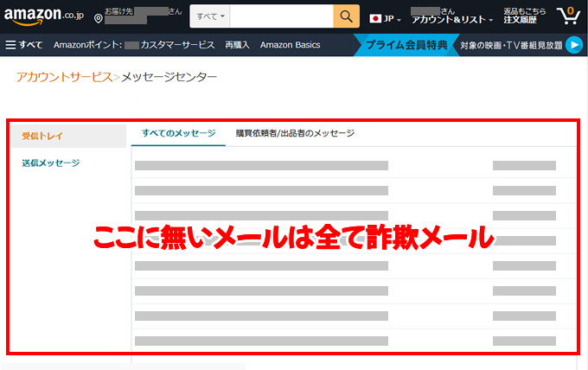Viewport: 588px width, 370px height.
Task: Open Amazon Basics in nav bar
Action: click(291, 45)
